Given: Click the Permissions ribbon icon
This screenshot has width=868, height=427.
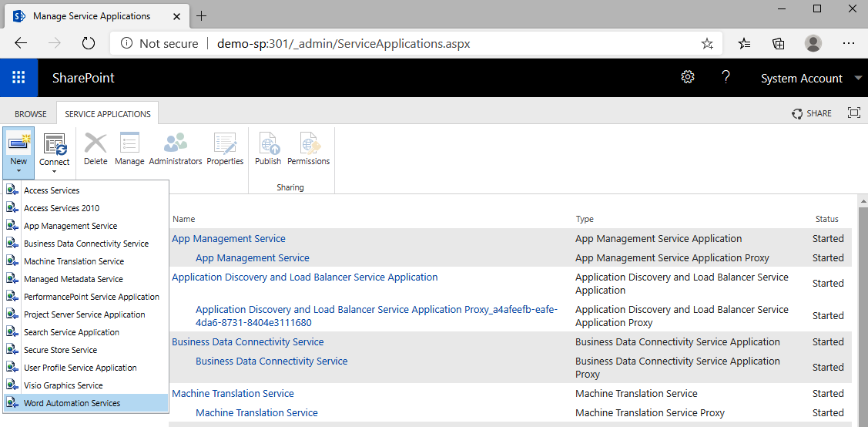Looking at the screenshot, I should pyautogui.click(x=309, y=143).
